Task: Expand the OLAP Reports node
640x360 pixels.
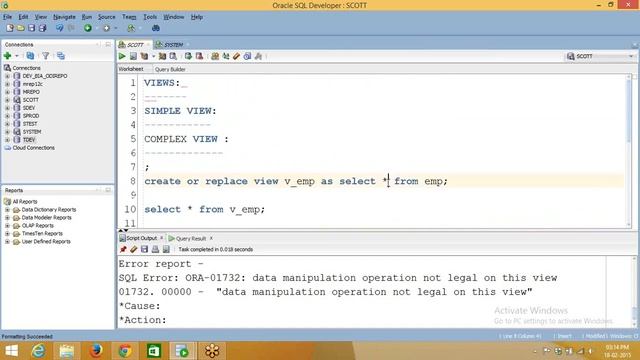Action: 7,226
